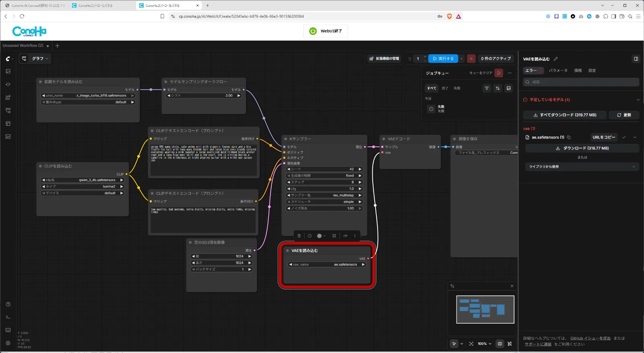Toggle link visibility in canvas toolbar

[x=510, y=344]
